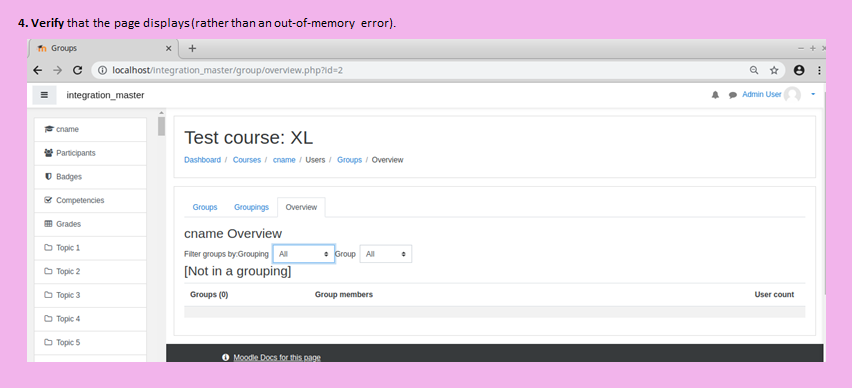Image resolution: width=852 pixels, height=388 pixels.
Task: Open the Grouping filter dropdown
Action: [304, 254]
